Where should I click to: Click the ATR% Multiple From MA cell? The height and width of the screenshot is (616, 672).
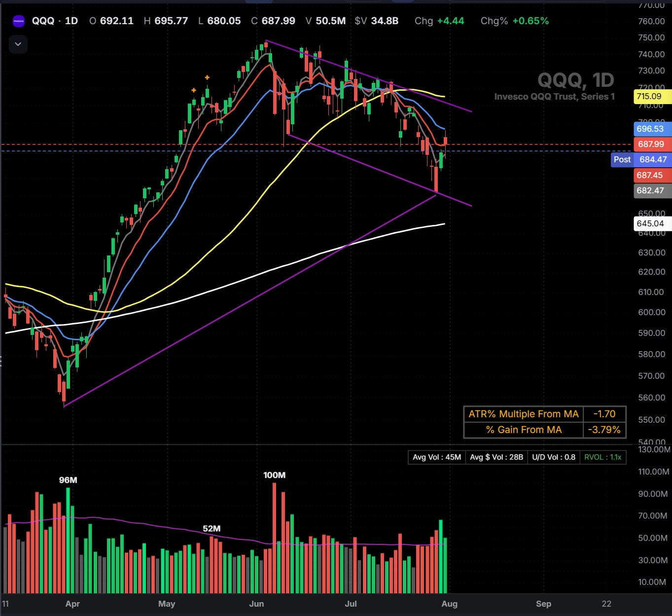click(524, 414)
